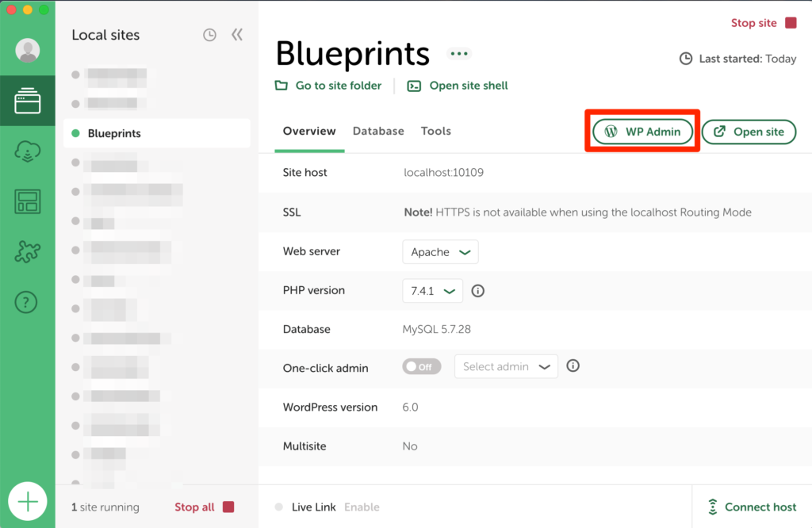This screenshot has width=812, height=528.
Task: Collapse the Local sites sidebar
Action: click(x=237, y=35)
